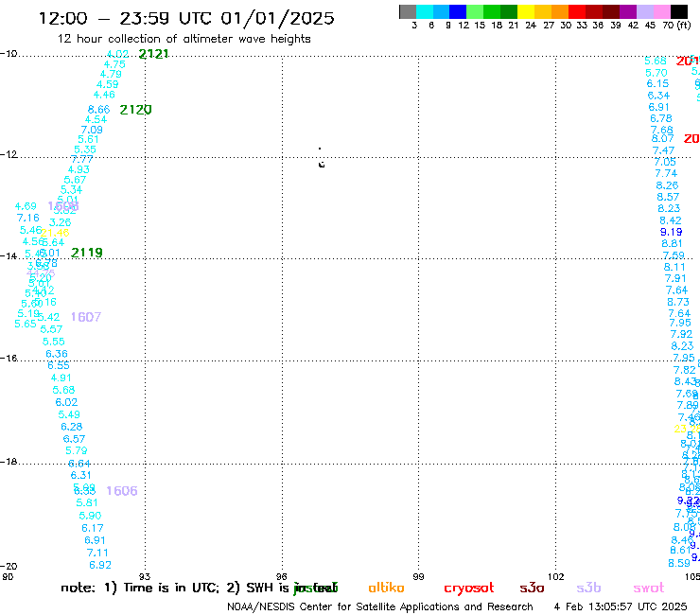Image resolution: width=700 pixels, height=615 pixels.
Task: Select the wave height value "4.02"
Action: pyautogui.click(x=117, y=54)
